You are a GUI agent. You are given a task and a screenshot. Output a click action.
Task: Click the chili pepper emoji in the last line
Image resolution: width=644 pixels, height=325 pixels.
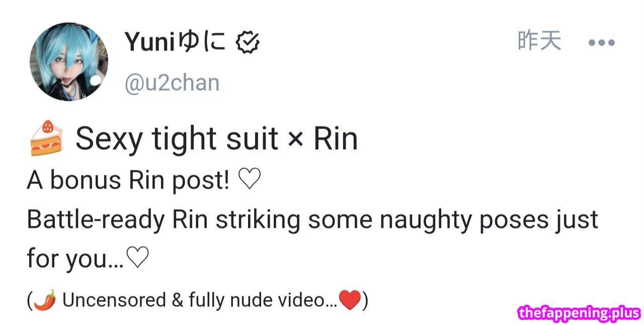(45, 300)
